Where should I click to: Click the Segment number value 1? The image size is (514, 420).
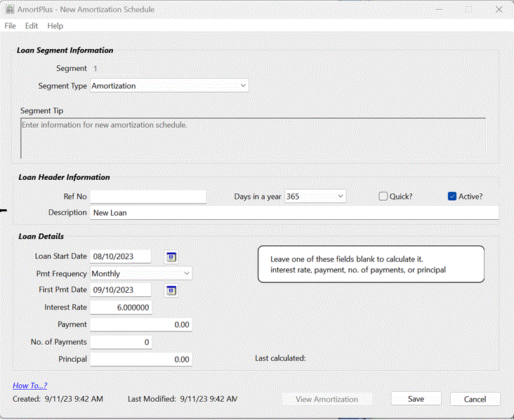[x=95, y=69]
